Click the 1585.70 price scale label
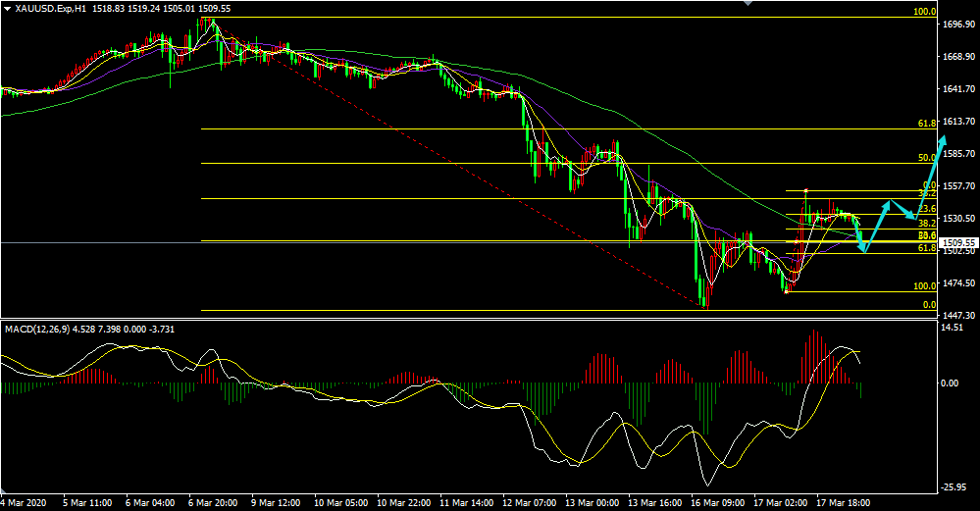The width and height of the screenshot is (980, 511). pos(958,154)
